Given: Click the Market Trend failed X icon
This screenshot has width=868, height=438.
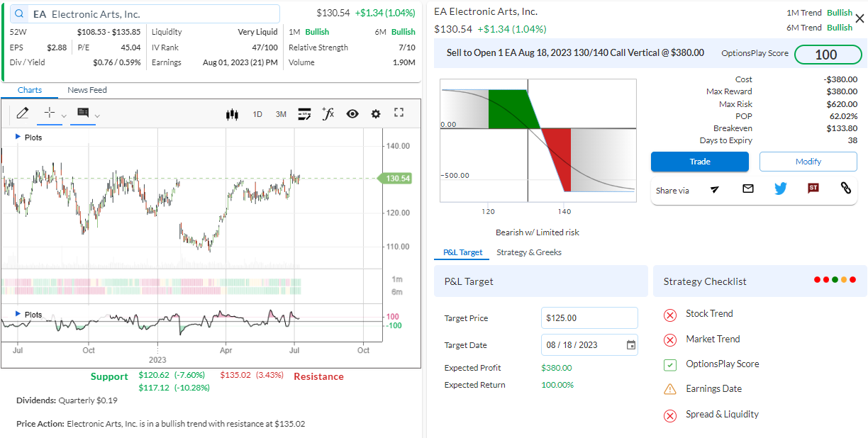Looking at the screenshot, I should tap(670, 340).
